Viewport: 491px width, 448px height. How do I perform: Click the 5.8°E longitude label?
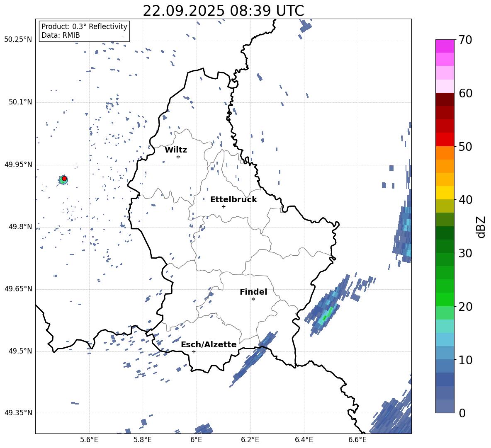pyautogui.click(x=143, y=440)
